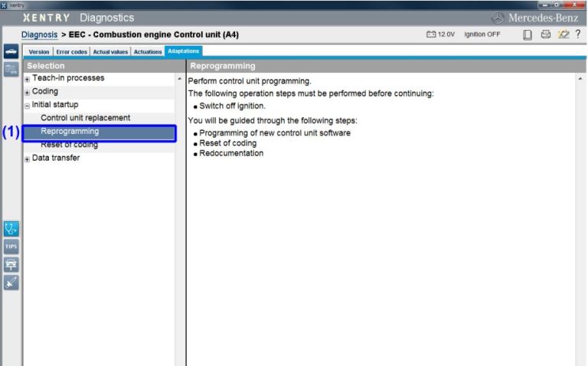The width and height of the screenshot is (588, 366).
Task: Open the TIPS sidebar button
Action: pyautogui.click(x=11, y=247)
